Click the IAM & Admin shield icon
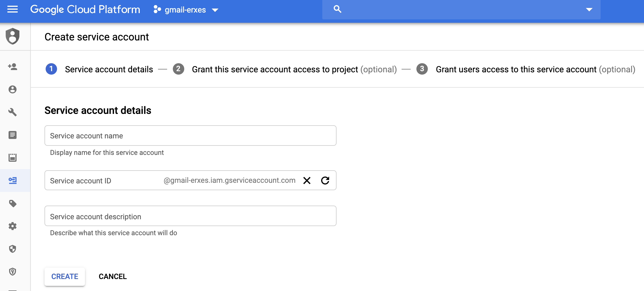This screenshot has height=291, width=644. pyautogui.click(x=13, y=36)
